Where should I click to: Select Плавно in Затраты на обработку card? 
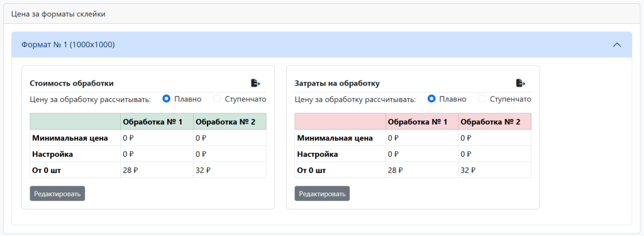coord(431,99)
